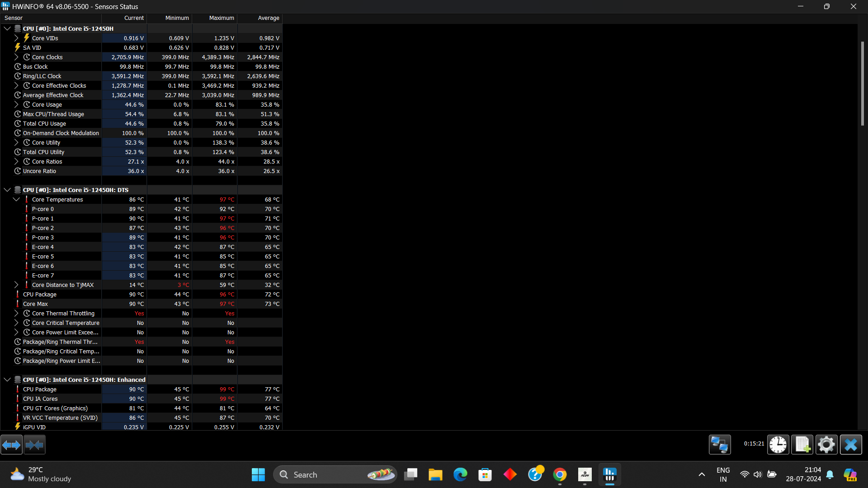Expand Core Thermal Throttling row
868x488 pixels.
tap(16, 313)
